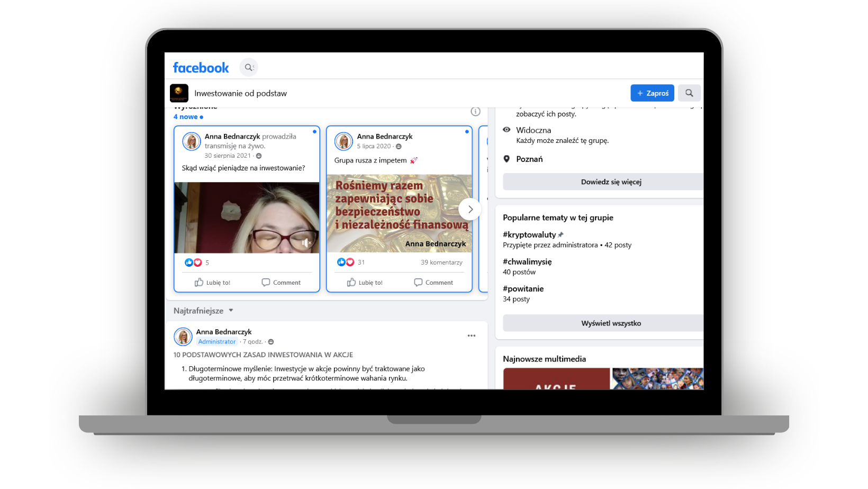Open the 7 godz. post timestamp
868x489 pixels.
pos(253,342)
